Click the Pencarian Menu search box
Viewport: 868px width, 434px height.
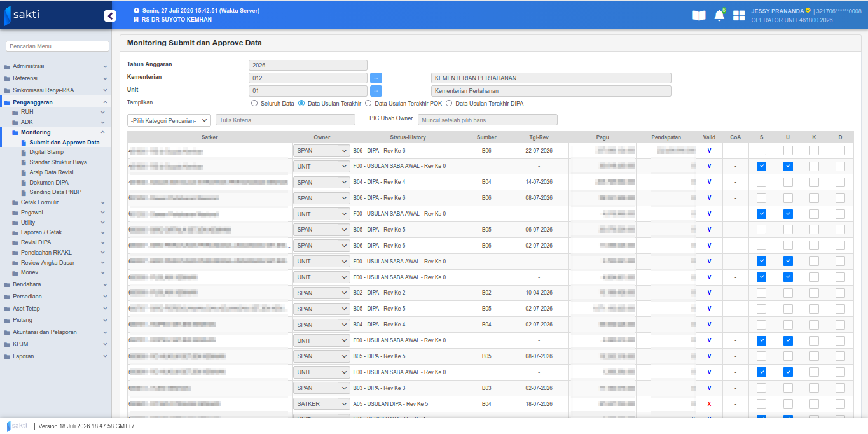tap(58, 46)
